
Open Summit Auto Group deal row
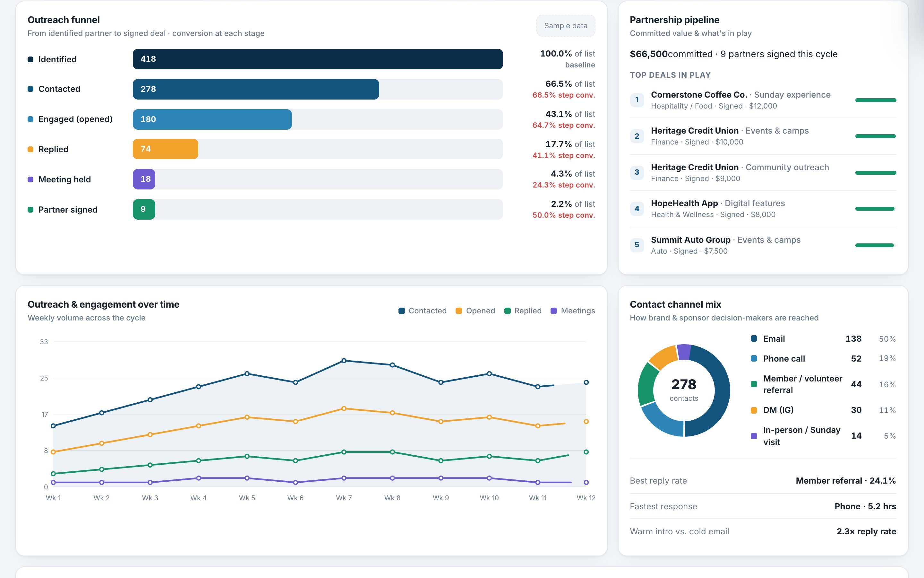tap(763, 245)
